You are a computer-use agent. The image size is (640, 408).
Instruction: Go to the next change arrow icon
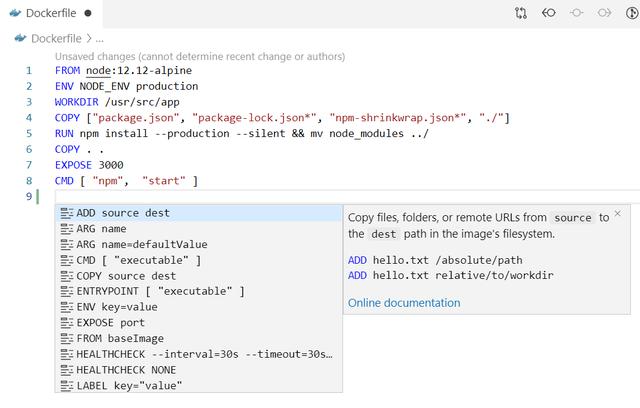pyautogui.click(x=604, y=13)
